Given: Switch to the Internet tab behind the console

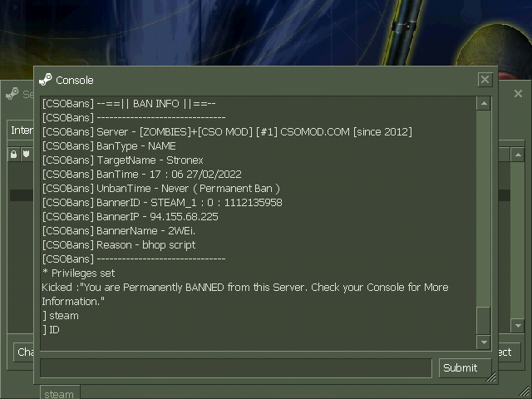Looking at the screenshot, I should [x=21, y=131].
